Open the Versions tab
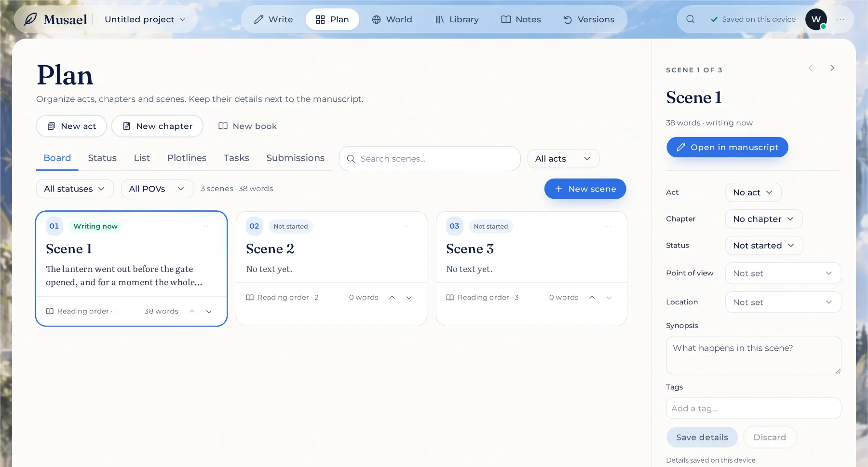The width and height of the screenshot is (868, 467). (x=589, y=19)
